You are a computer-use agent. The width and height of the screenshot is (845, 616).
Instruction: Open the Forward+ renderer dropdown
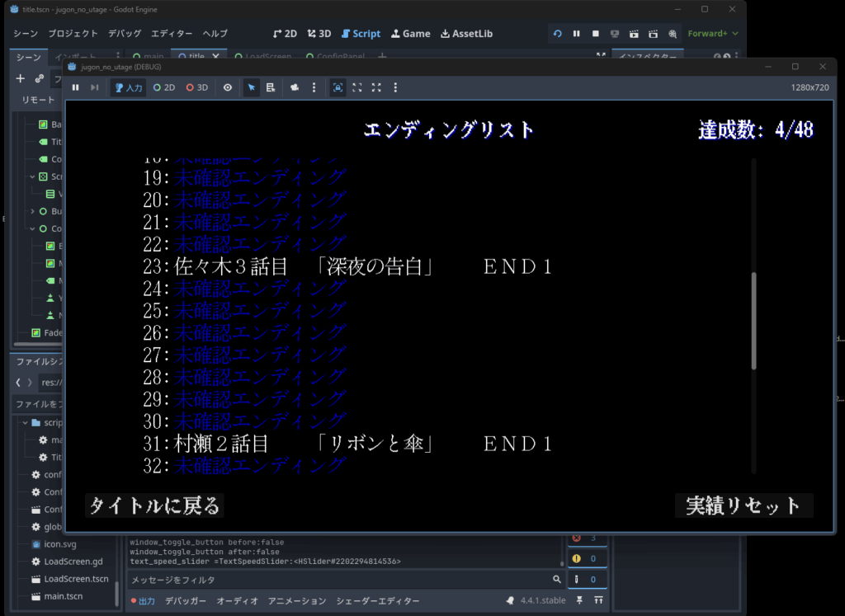coord(713,34)
